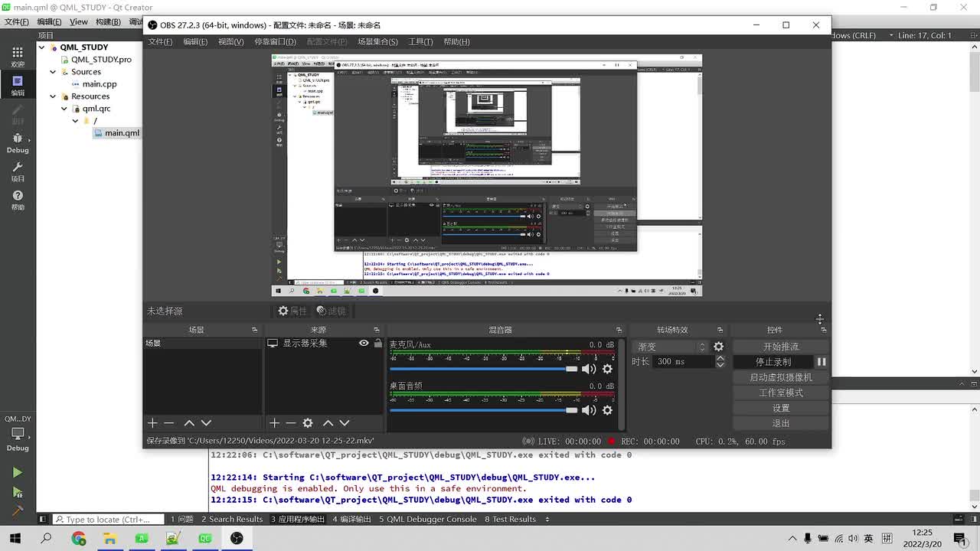Move the scene up in OBS
This screenshot has width=980, height=551.
[189, 422]
